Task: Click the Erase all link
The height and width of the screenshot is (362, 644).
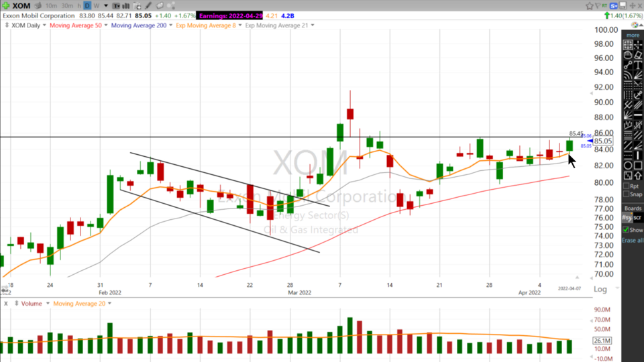Action: pyautogui.click(x=633, y=240)
